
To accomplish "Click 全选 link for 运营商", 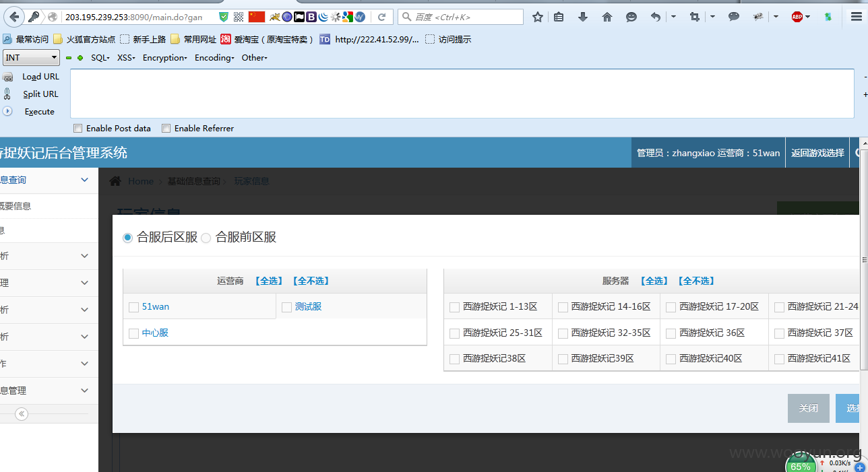I will pos(269,281).
